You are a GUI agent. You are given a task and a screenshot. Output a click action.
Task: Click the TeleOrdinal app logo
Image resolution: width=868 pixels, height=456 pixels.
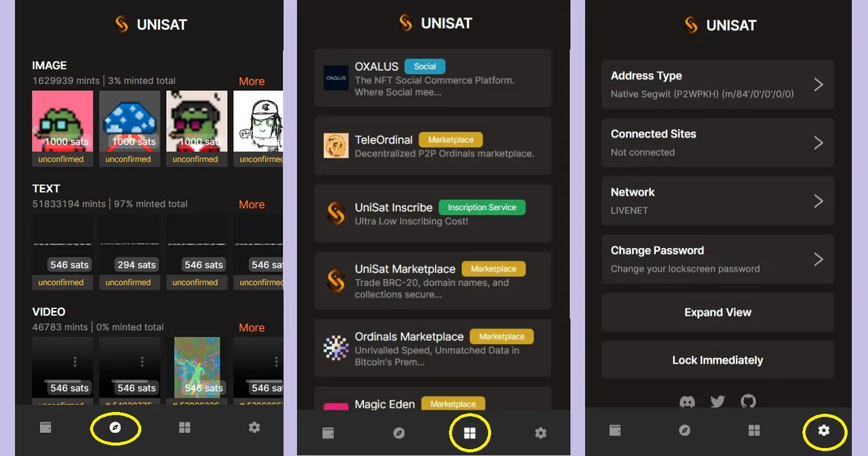(336, 146)
